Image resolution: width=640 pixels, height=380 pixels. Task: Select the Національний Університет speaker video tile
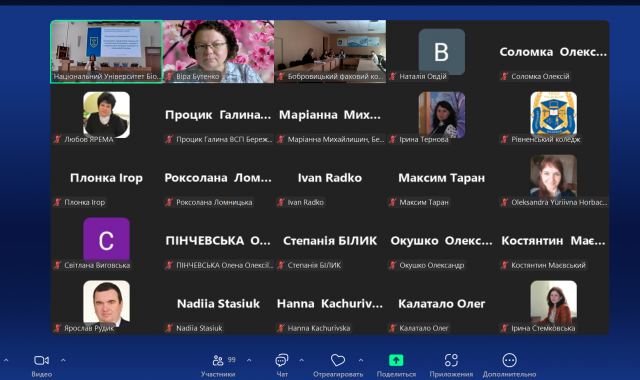[107, 52]
